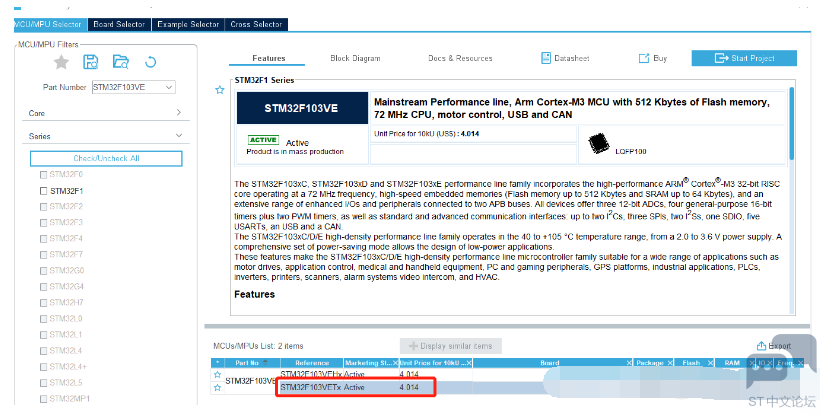Image resolution: width=825 pixels, height=417 pixels.
Task: Expand the Core filter section
Action: [x=179, y=113]
